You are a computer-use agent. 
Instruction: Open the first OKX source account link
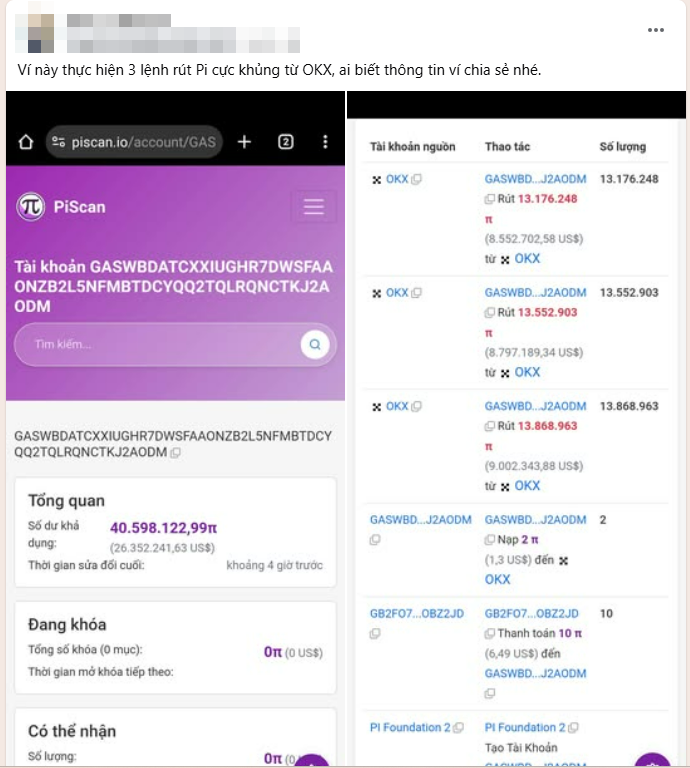click(x=397, y=179)
